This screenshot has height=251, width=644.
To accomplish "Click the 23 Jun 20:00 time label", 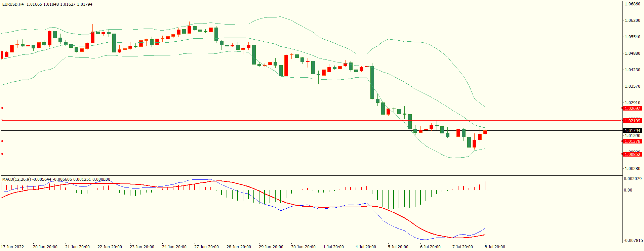I will coord(142,247).
